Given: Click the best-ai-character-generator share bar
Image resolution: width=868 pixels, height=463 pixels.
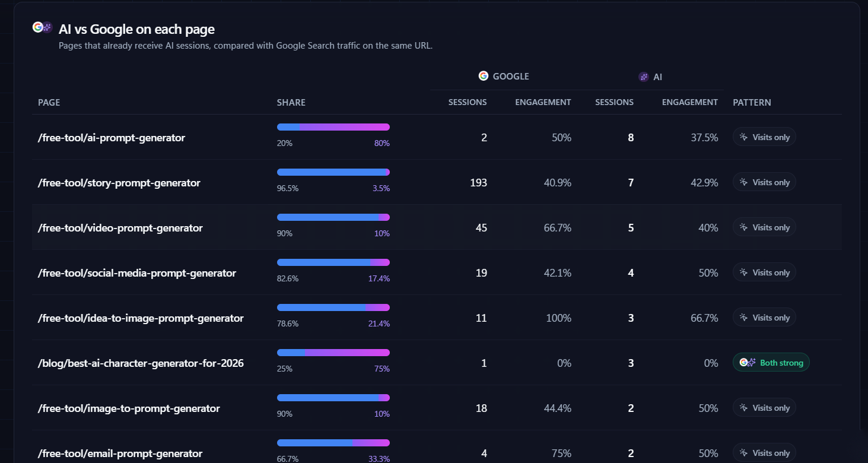Looking at the screenshot, I should [333, 353].
